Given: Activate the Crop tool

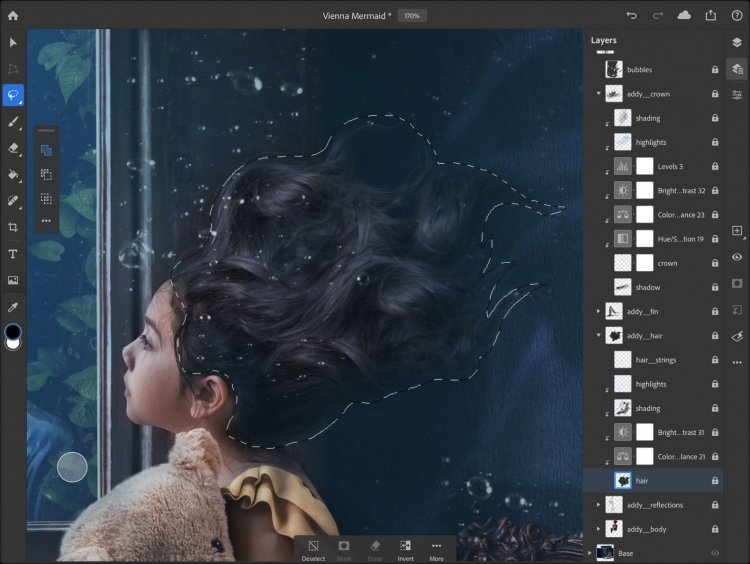Looking at the screenshot, I should (13, 227).
